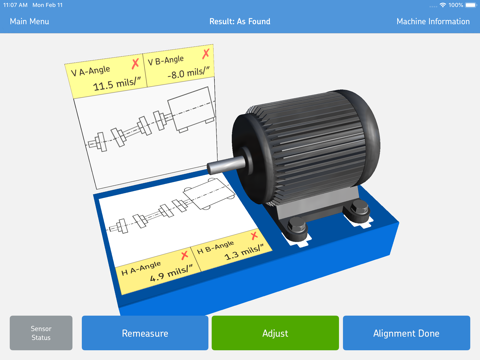Tap the green Adjust button
Image resolution: width=480 pixels, height=360 pixels.
click(x=275, y=333)
